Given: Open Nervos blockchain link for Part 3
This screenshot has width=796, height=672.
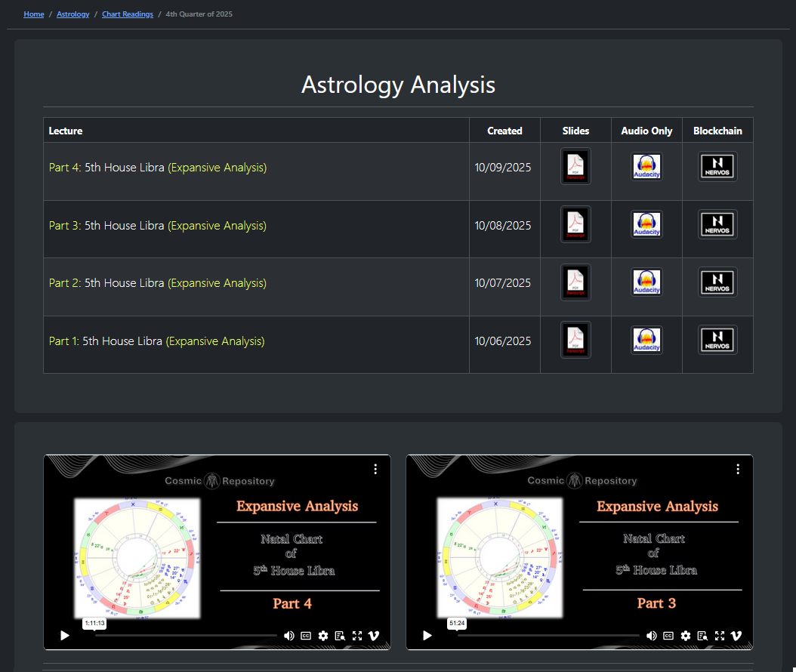Looking at the screenshot, I should tap(717, 224).
